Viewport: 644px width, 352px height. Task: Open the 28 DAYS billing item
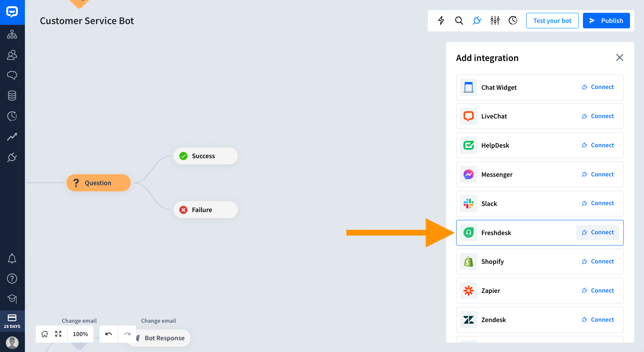click(12, 321)
